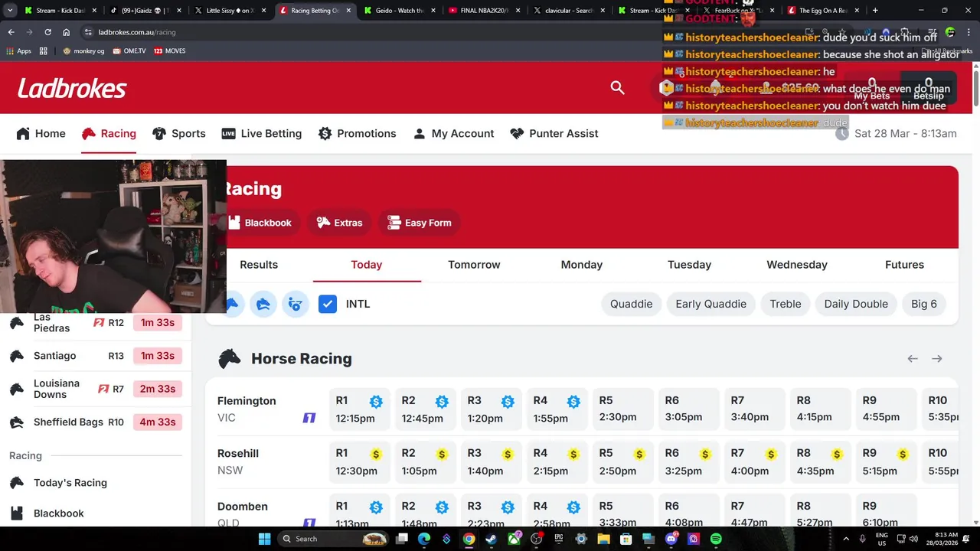Click the Blackbook button in Racing header

(261, 223)
